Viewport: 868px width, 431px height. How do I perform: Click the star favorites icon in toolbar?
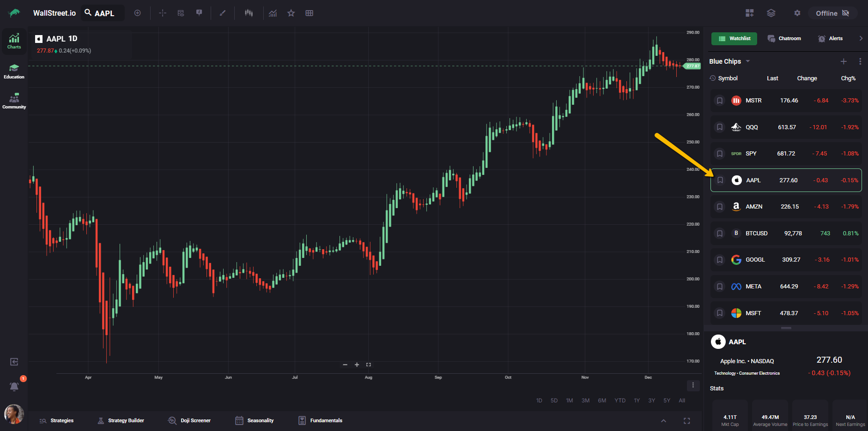pos(291,13)
